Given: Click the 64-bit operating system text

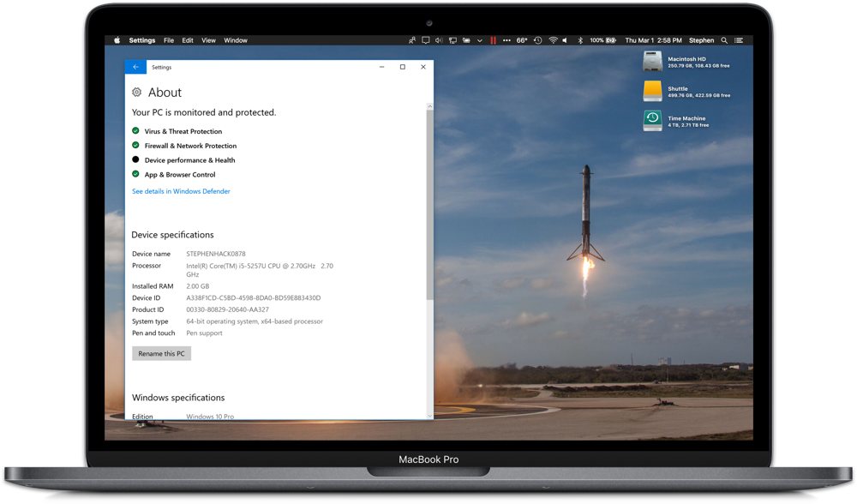Looking at the screenshot, I should click(255, 321).
